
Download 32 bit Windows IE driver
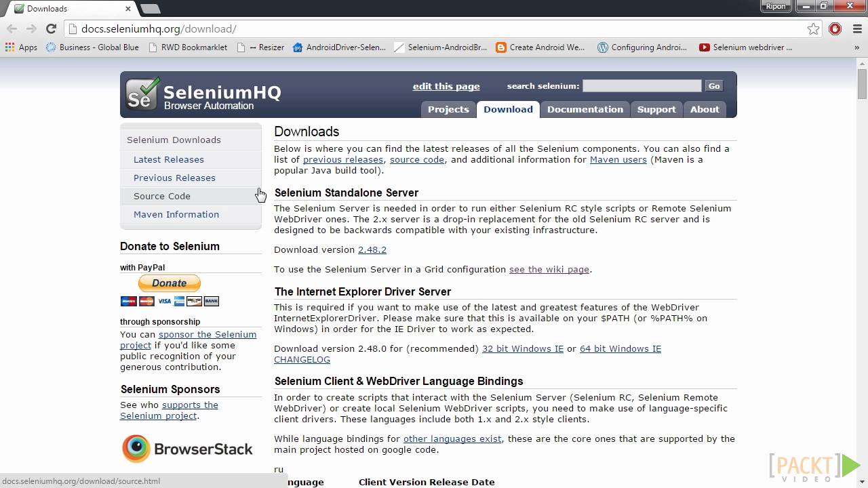tap(523, 348)
